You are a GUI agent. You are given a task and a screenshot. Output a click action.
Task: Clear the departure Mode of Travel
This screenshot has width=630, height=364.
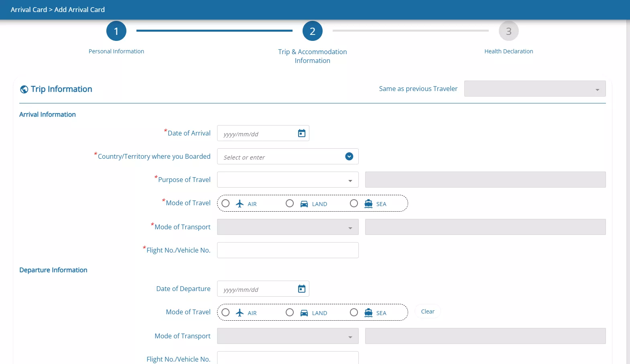coord(427,311)
